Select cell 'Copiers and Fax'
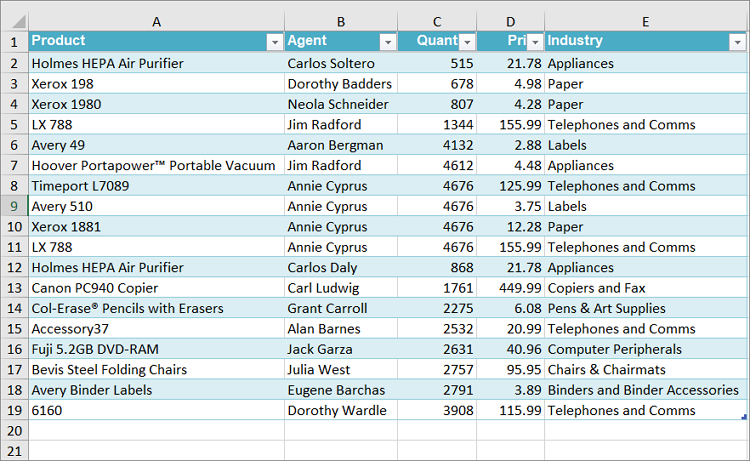The width and height of the screenshot is (750, 461). pyautogui.click(x=646, y=288)
